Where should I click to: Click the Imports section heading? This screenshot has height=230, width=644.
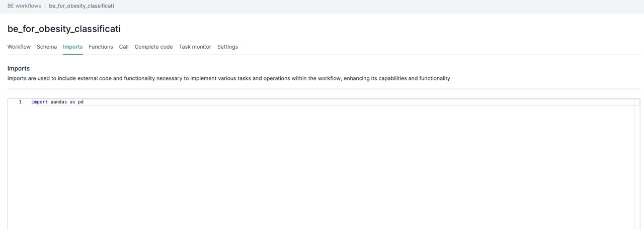click(19, 68)
